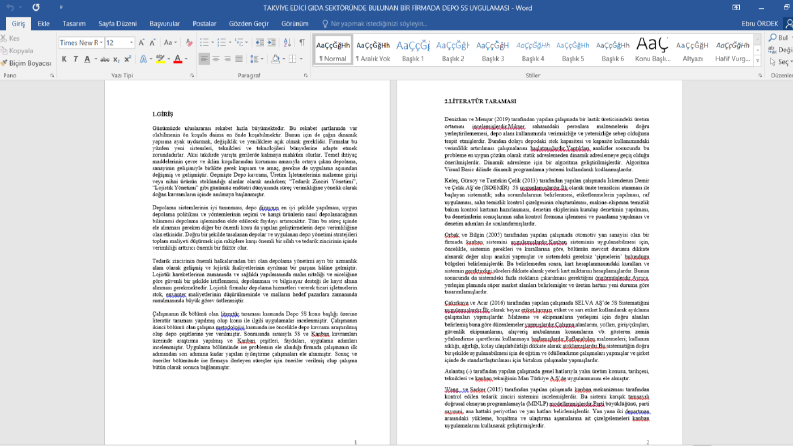Expand the styles gallery list
Image resolution: width=793 pixels, height=446 pixels.
pos(758,61)
